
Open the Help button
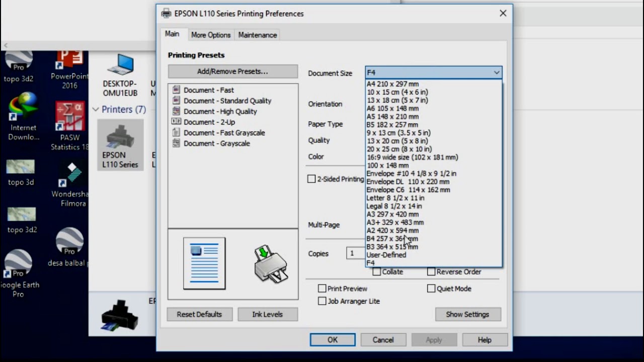point(485,340)
